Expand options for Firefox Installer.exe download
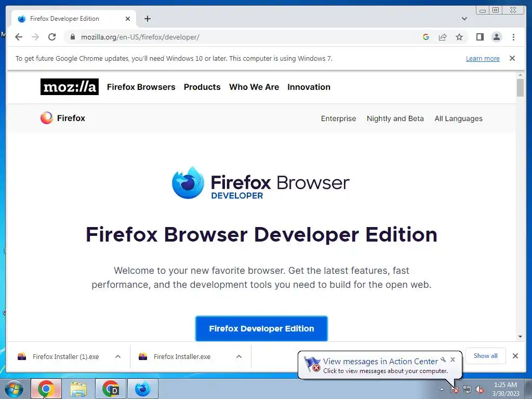Viewport: 532px width, 399px height. [239, 356]
